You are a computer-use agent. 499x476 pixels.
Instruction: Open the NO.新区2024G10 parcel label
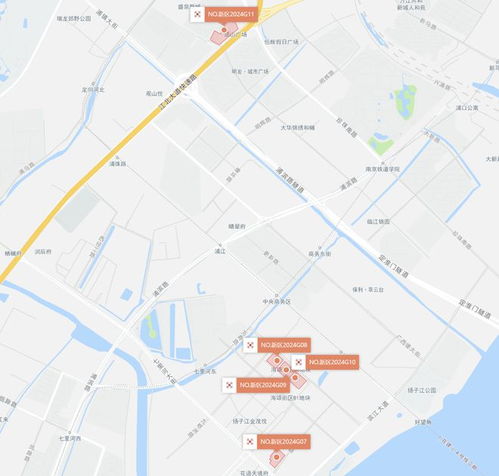click(332, 362)
